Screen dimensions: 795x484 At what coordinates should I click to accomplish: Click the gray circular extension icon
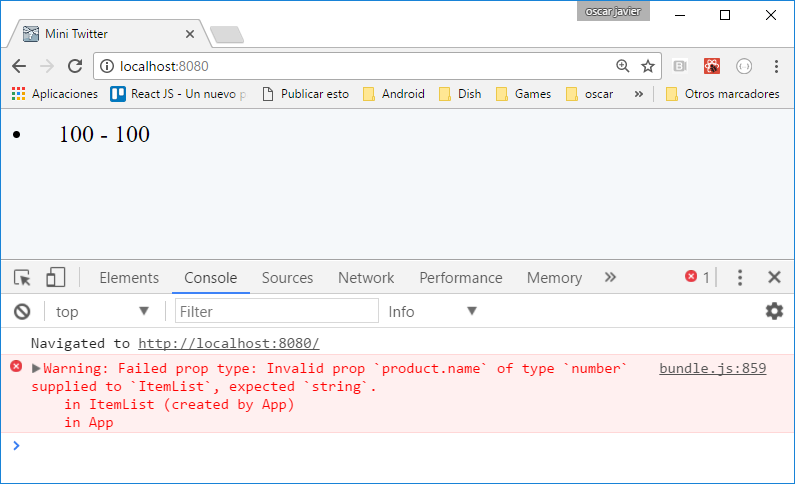pos(744,66)
